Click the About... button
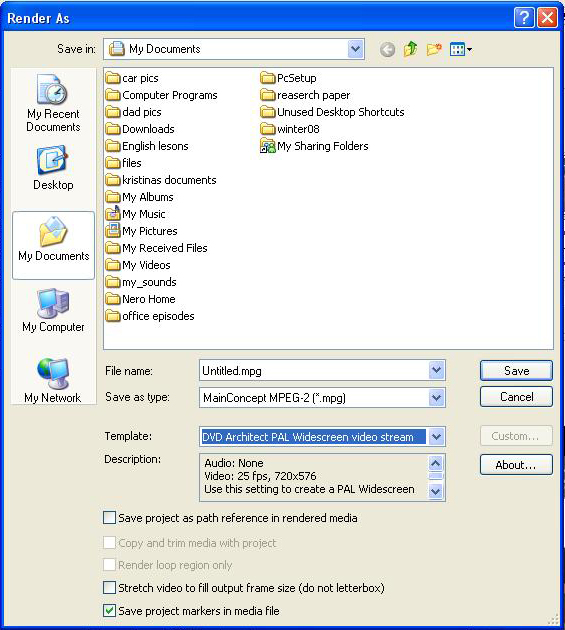Screen dimensions: 565x630 pyautogui.click(x=516, y=464)
